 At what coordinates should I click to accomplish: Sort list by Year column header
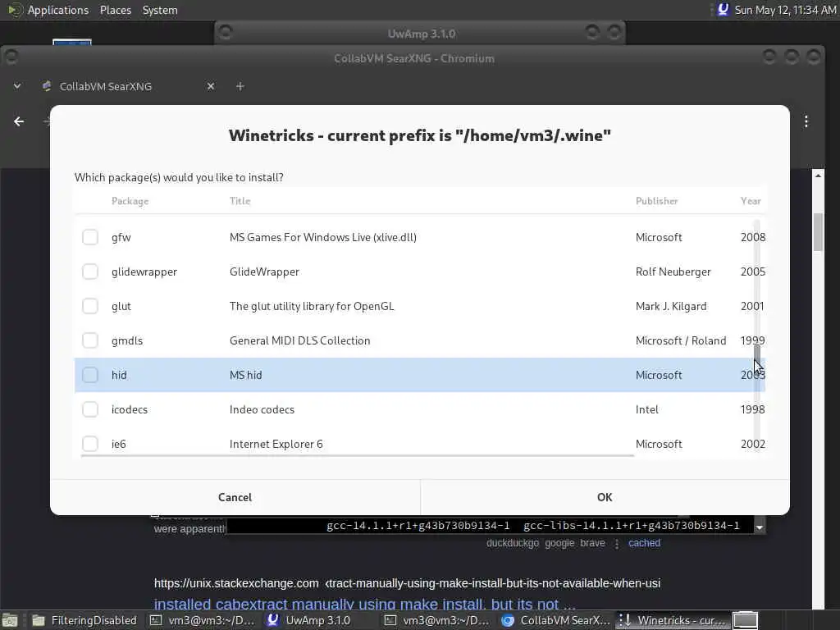(751, 201)
